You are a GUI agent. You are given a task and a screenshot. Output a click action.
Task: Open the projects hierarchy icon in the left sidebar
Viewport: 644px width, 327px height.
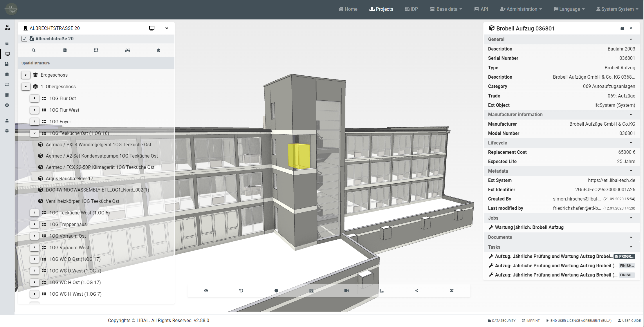[7, 28]
